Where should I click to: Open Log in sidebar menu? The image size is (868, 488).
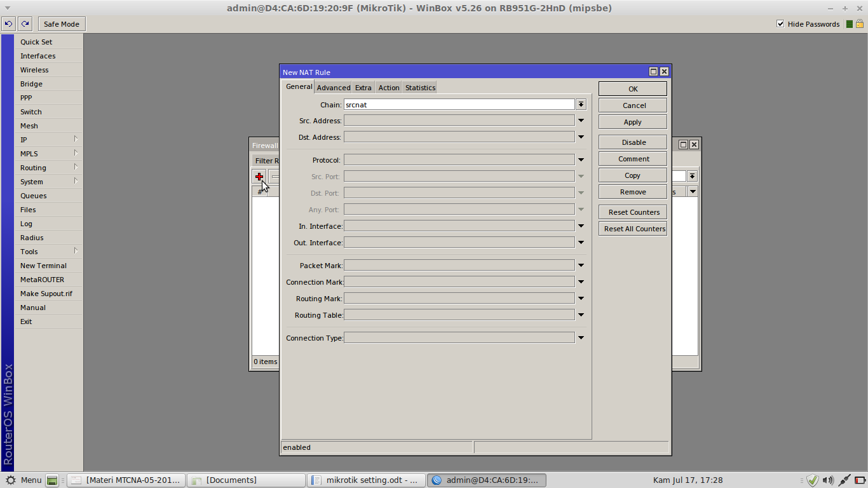(49, 224)
